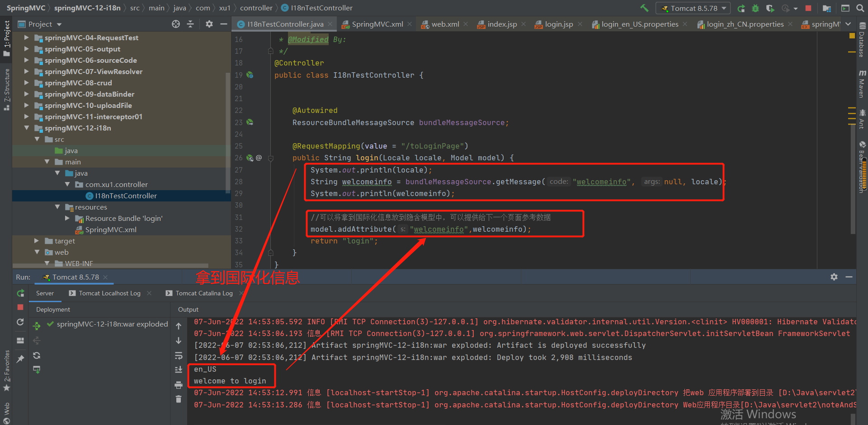Show hidden editor tabs chevron
This screenshot has width=868, height=425.
point(848,24)
